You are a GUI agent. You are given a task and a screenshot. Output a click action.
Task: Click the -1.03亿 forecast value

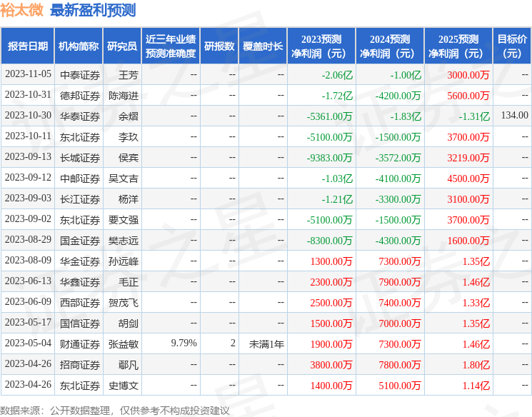[x=337, y=179]
